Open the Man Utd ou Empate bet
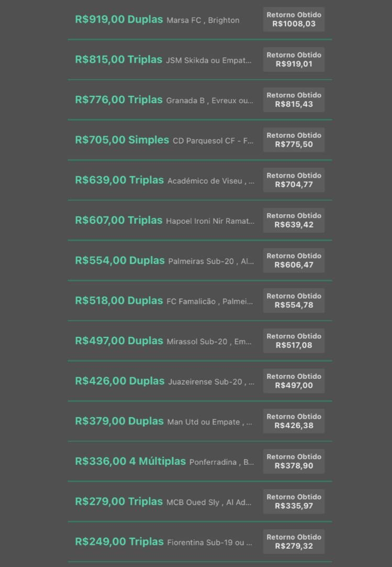The width and height of the screenshot is (392, 567). click(x=200, y=421)
